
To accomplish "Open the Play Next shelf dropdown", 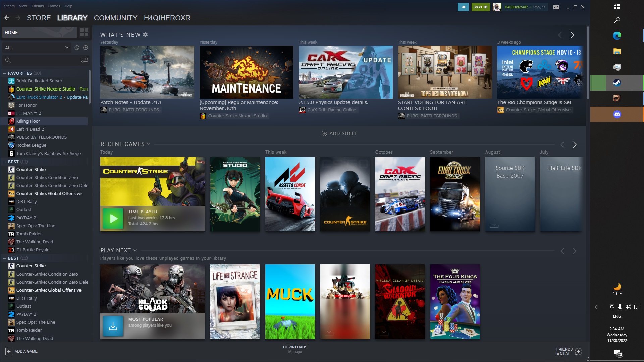I will pyautogui.click(x=135, y=250).
